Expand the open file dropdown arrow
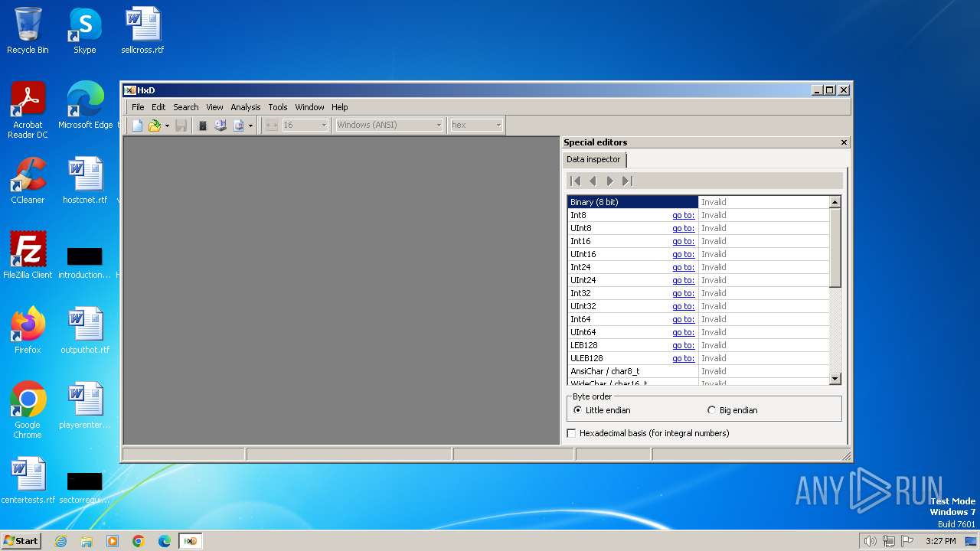Viewport: 980px width, 551px height. point(167,126)
